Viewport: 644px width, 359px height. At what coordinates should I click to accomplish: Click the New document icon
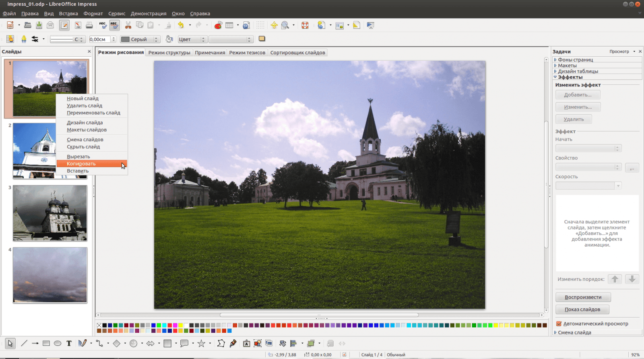coord(10,25)
